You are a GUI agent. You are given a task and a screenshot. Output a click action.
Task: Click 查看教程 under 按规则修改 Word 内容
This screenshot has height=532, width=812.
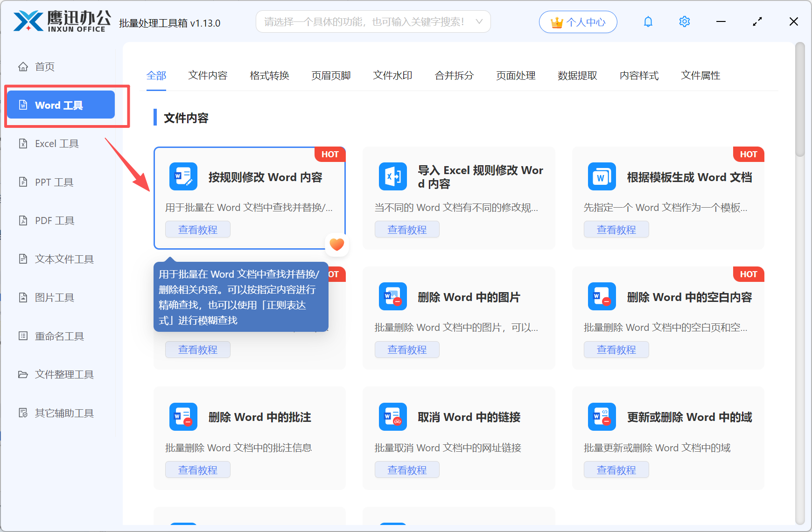pyautogui.click(x=197, y=229)
